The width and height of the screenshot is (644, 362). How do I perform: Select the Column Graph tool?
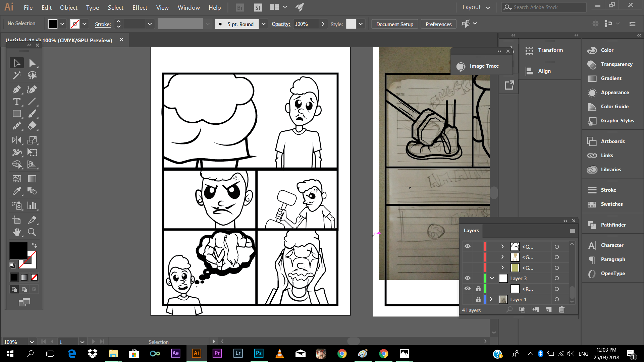pyautogui.click(x=32, y=205)
